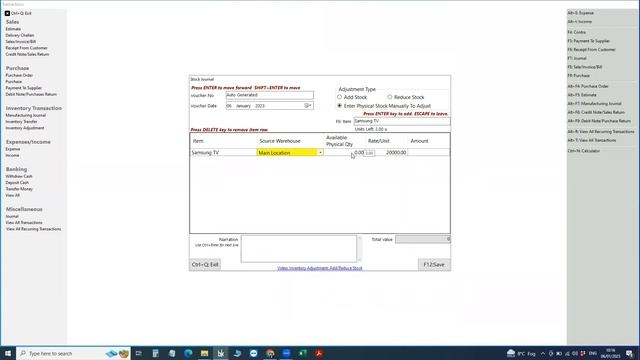Open Manufacturing Journal in left sidebar

pos(26,115)
